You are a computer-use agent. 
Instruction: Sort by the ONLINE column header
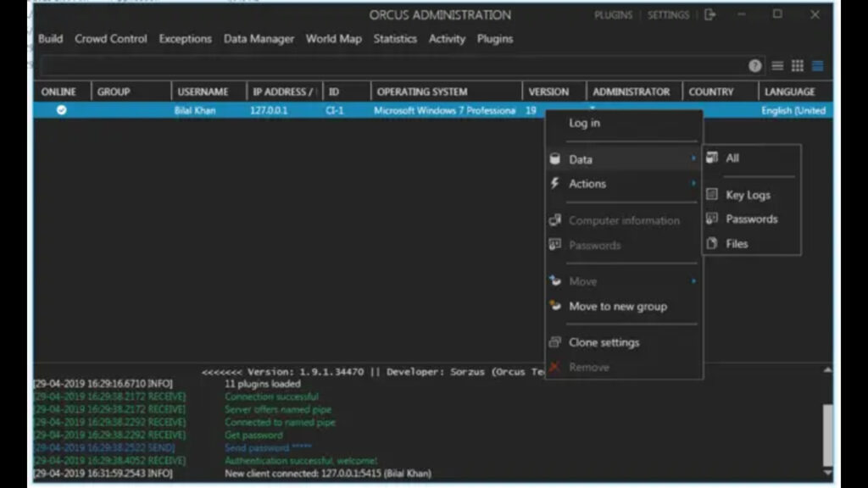point(61,91)
